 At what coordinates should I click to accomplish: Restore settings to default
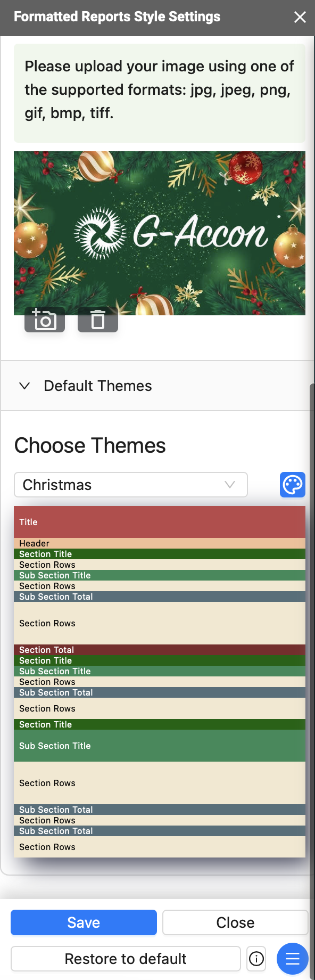coord(126,959)
